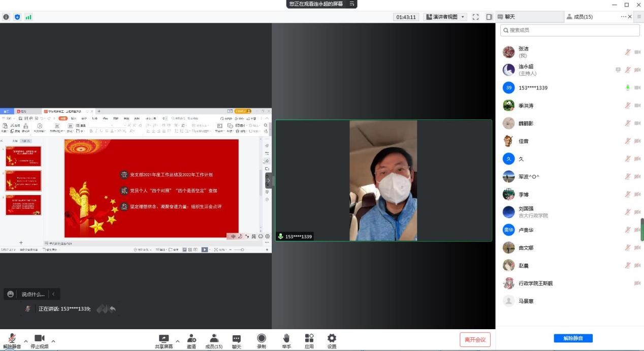Click the red 离开会议 leave meeting button

[475, 340]
